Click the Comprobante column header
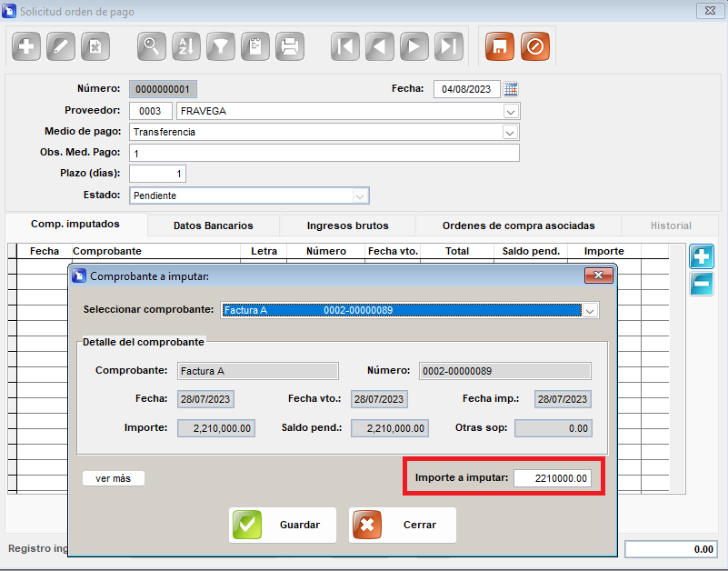 pos(156,251)
